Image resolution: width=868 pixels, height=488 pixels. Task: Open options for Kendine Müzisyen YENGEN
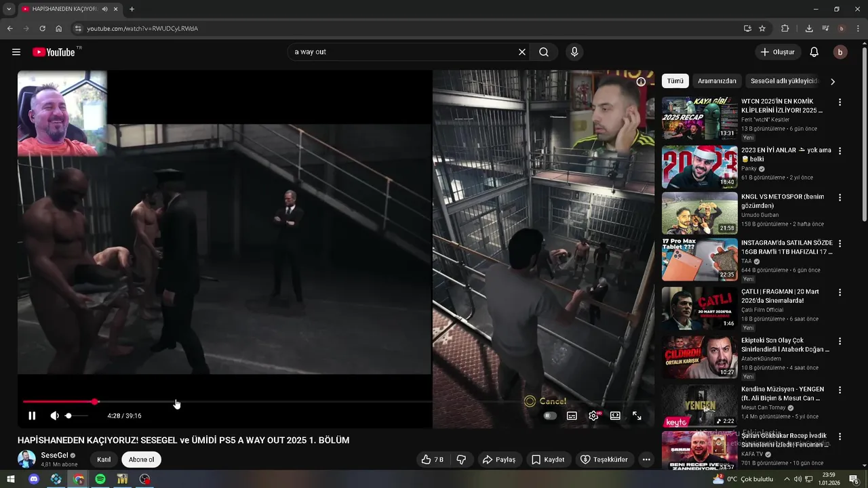840,390
